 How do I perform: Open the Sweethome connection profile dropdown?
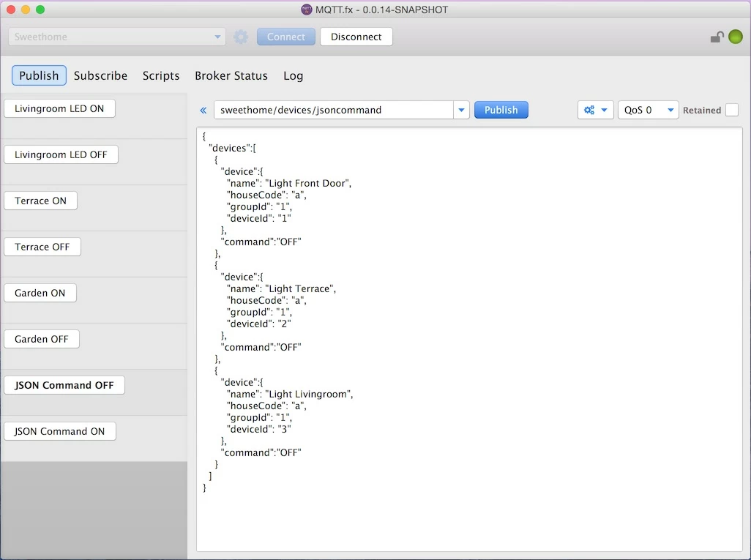pyautogui.click(x=117, y=37)
